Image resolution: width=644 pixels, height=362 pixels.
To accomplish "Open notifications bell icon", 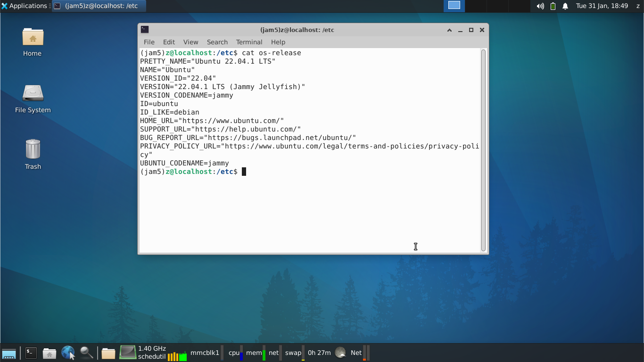I will [565, 6].
